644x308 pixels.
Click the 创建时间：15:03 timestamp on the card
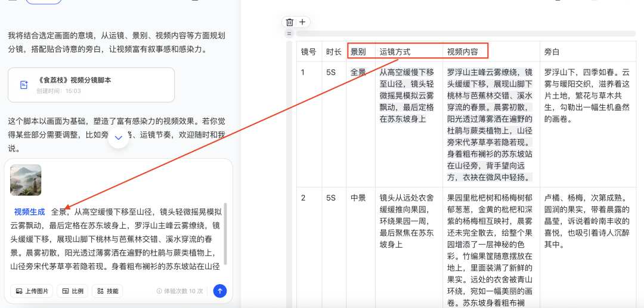(58, 91)
